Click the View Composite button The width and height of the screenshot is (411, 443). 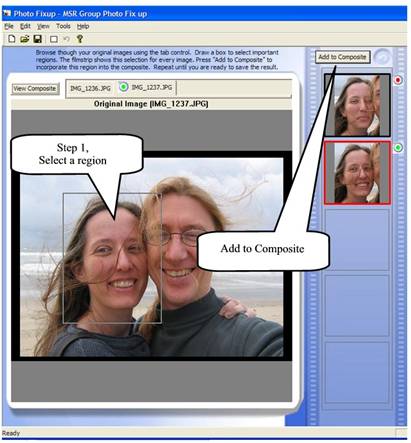35,89
